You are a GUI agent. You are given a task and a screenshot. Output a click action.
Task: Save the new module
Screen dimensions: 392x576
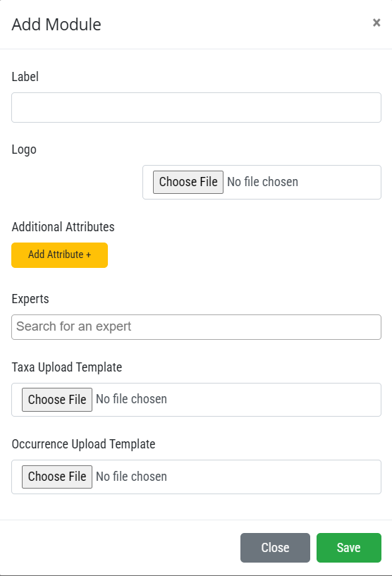349,548
